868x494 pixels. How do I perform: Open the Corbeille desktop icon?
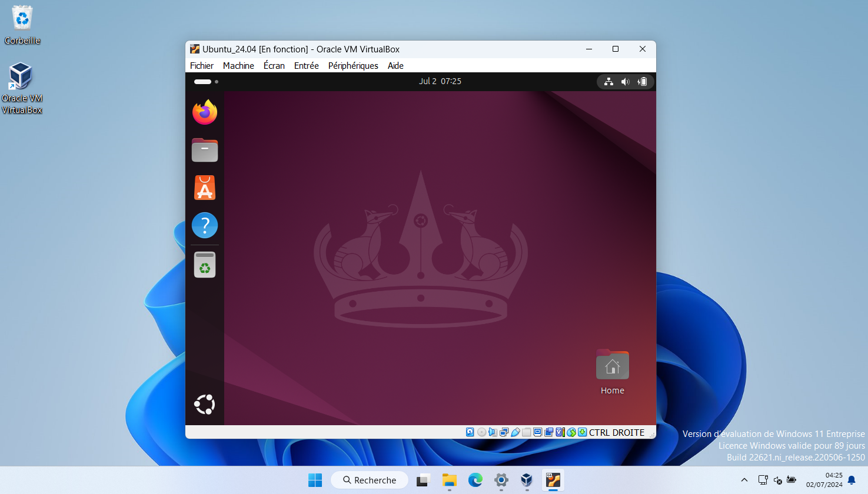click(x=22, y=25)
